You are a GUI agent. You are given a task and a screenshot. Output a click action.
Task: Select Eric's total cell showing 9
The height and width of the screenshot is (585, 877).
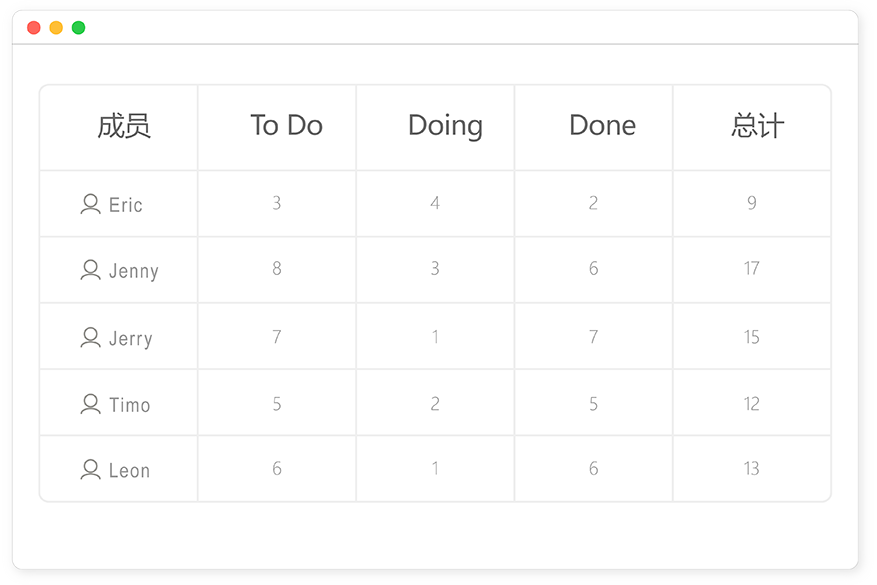coord(752,203)
